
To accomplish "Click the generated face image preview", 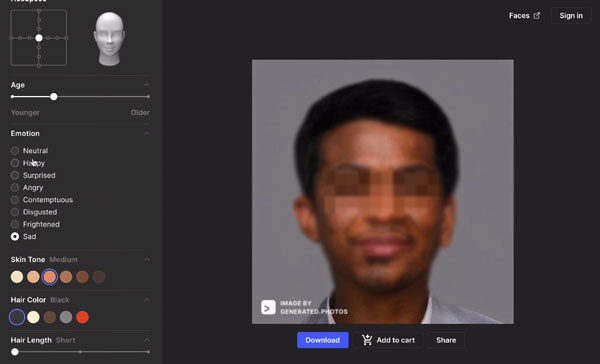I will 383,191.
